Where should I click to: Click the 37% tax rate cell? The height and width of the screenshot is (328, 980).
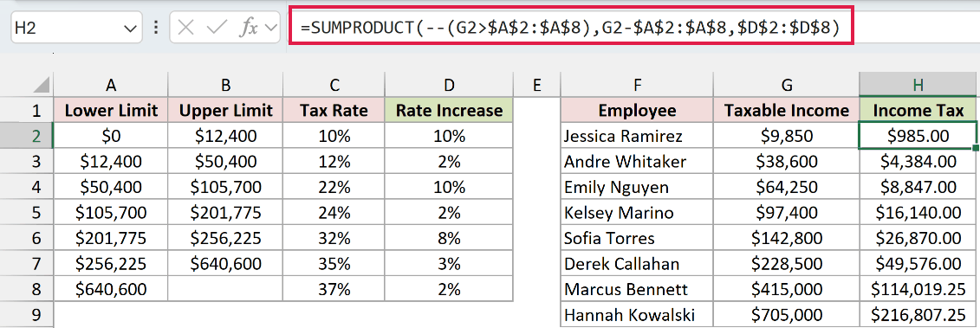pyautogui.click(x=334, y=289)
